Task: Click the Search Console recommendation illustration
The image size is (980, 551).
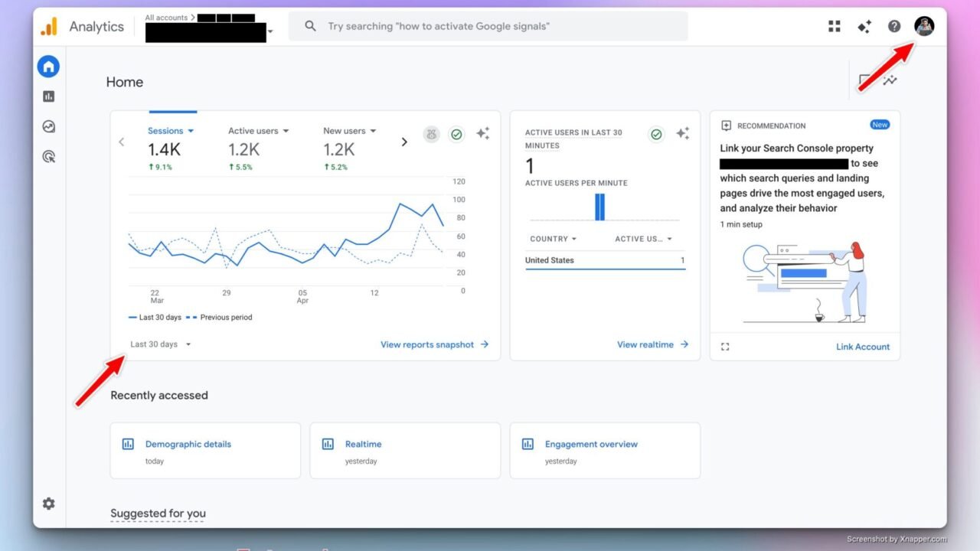Action: pyautogui.click(x=805, y=282)
